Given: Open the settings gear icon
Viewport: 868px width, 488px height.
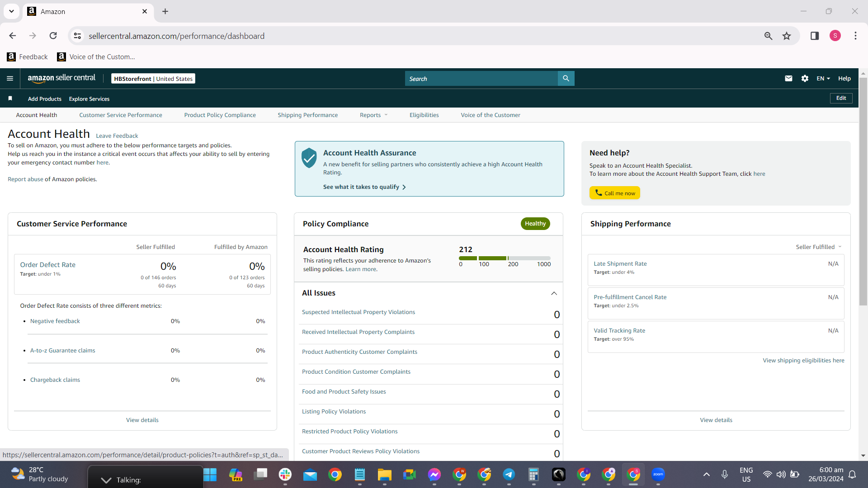Looking at the screenshot, I should pyautogui.click(x=805, y=79).
